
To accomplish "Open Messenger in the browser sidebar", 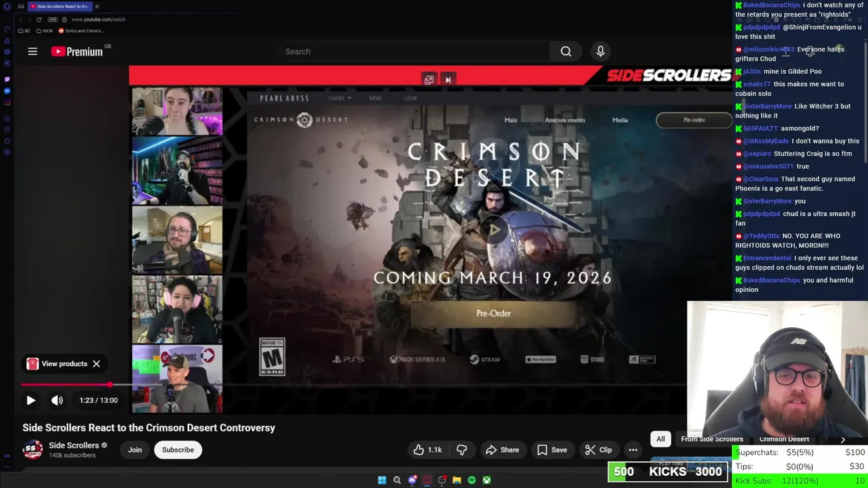I will pyautogui.click(x=7, y=91).
